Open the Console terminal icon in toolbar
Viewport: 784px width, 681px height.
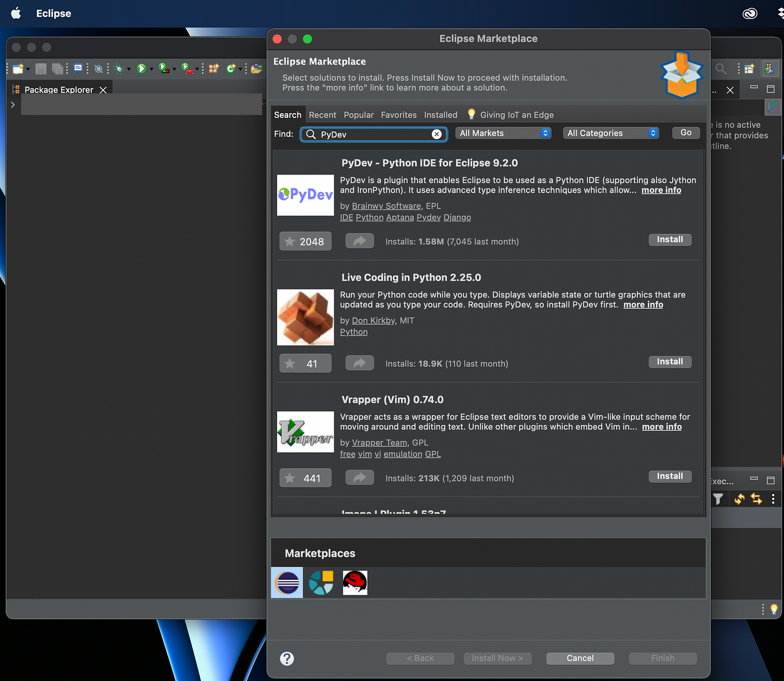(78, 68)
